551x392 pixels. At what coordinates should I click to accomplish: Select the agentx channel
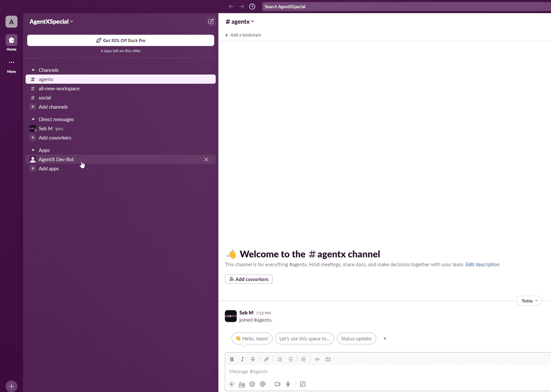pyautogui.click(x=121, y=79)
